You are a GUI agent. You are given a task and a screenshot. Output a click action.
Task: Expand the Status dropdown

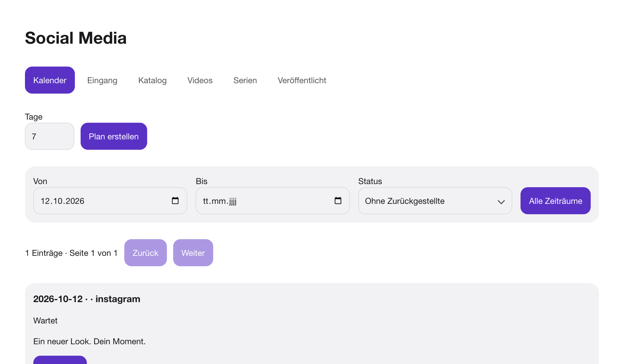pos(435,201)
